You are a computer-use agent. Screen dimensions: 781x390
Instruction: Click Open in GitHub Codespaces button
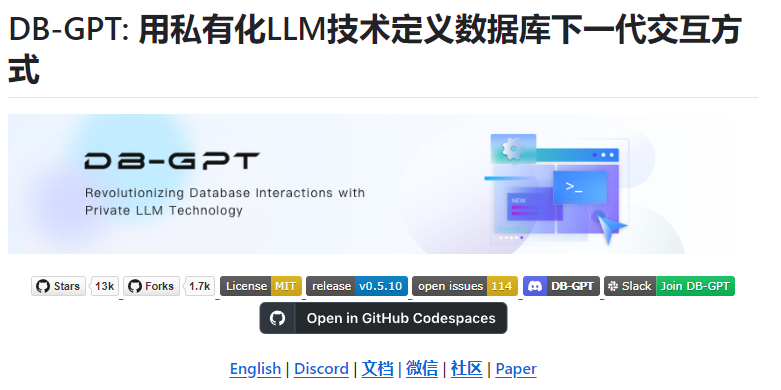(384, 318)
